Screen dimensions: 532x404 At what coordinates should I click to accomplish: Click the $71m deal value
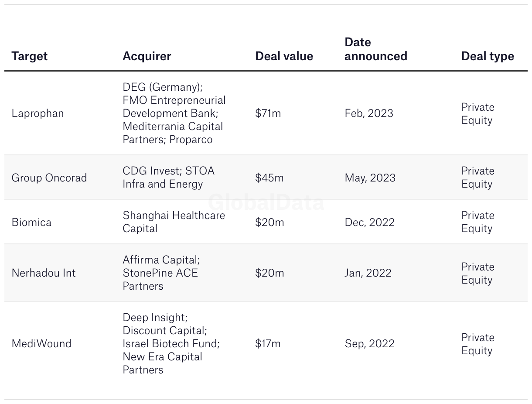tap(268, 113)
